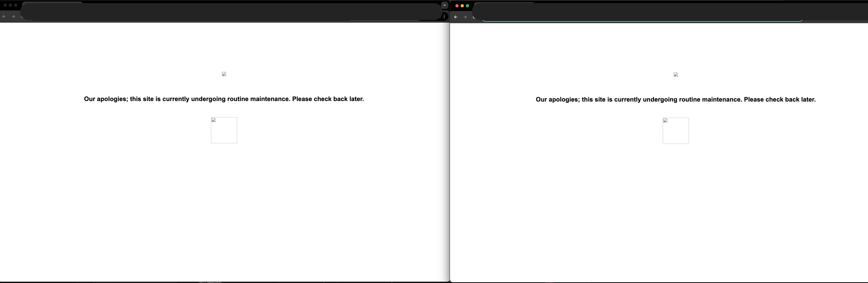Image resolution: width=868 pixels, height=283 pixels.
Task: Click small broken image in right page
Action: (x=676, y=74)
